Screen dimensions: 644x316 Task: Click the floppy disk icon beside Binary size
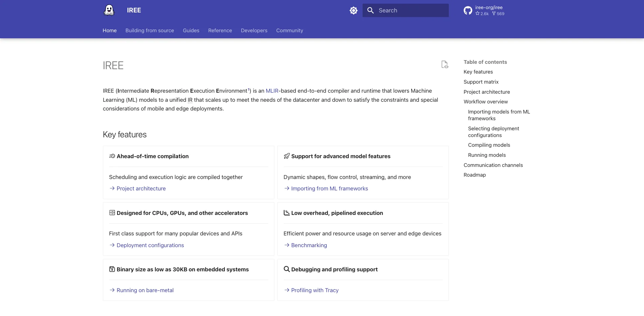(x=112, y=269)
